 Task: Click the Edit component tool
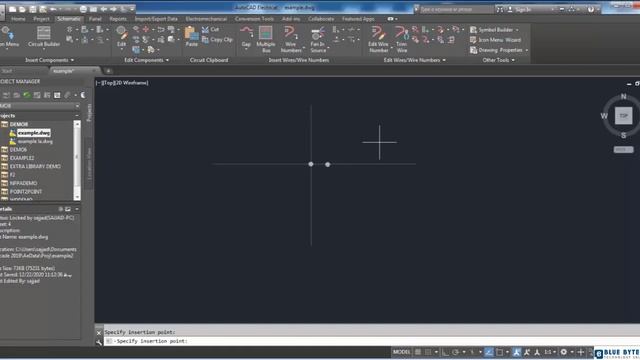point(122,36)
